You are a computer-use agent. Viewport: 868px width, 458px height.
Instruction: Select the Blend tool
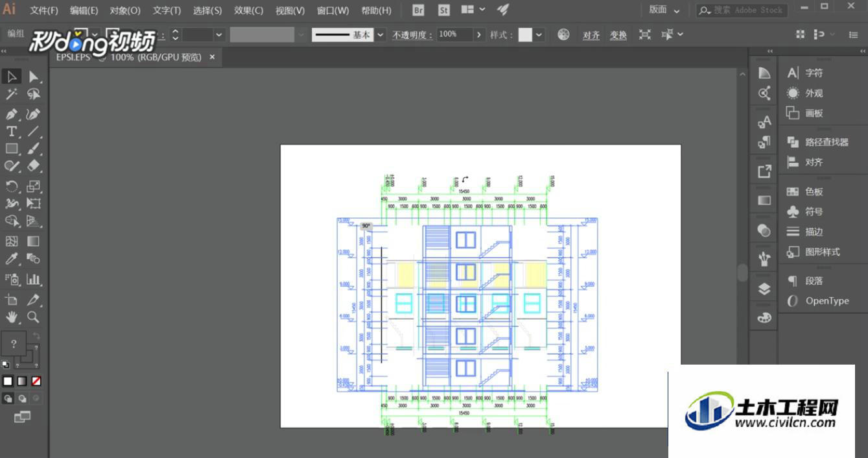click(x=34, y=259)
